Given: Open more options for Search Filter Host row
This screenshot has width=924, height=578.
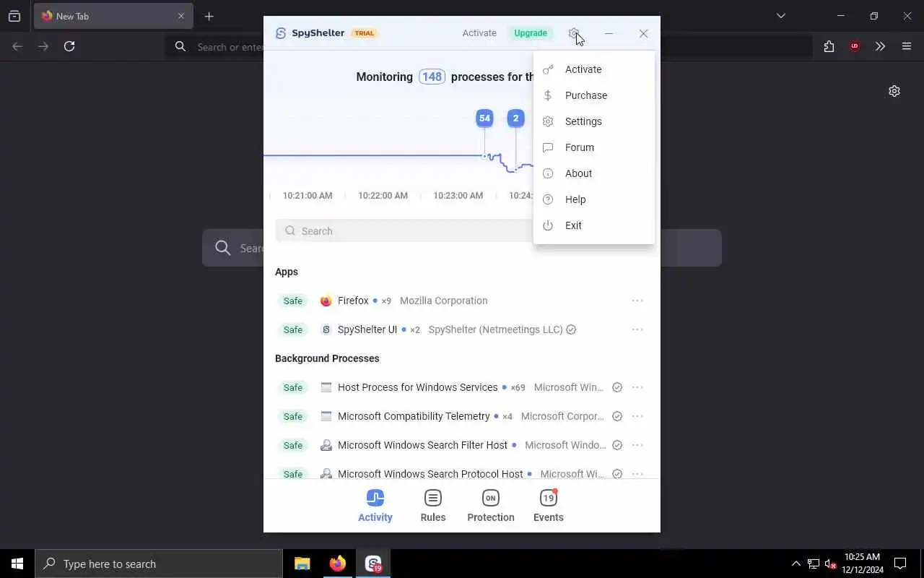Looking at the screenshot, I should point(637,445).
